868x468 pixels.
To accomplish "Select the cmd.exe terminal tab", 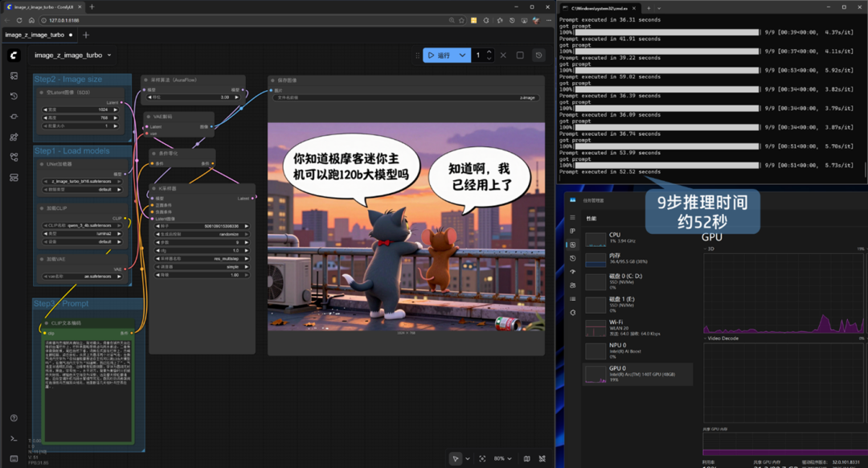I will [600, 8].
